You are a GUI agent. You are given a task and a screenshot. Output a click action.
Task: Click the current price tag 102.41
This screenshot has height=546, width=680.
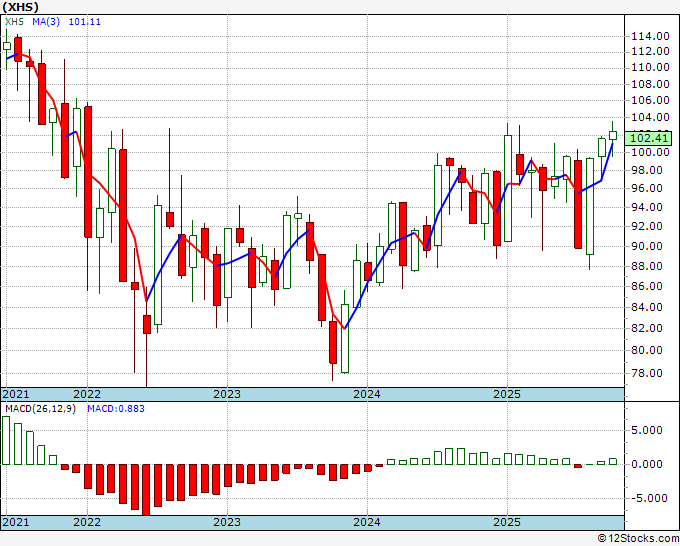click(649, 138)
